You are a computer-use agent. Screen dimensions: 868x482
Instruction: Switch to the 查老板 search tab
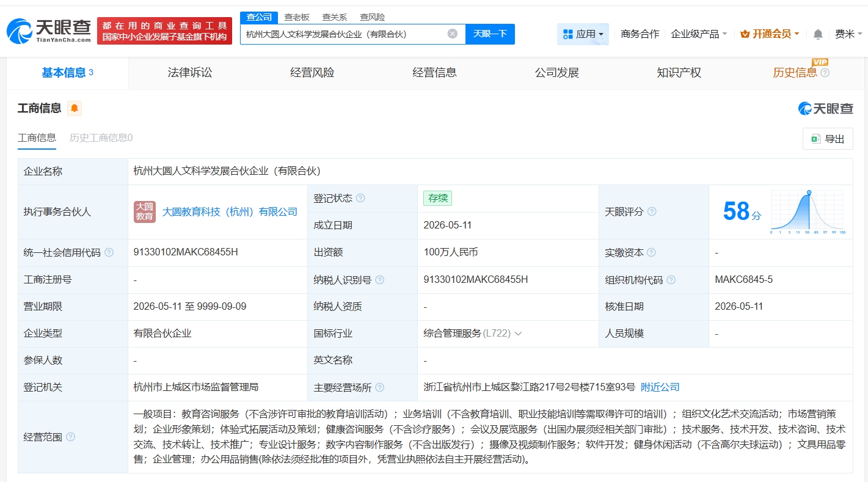click(297, 17)
